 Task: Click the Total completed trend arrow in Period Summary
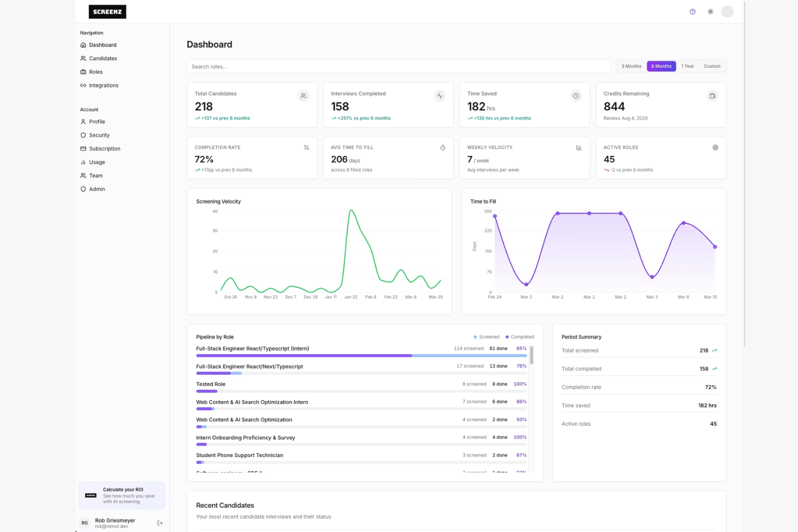(x=714, y=369)
